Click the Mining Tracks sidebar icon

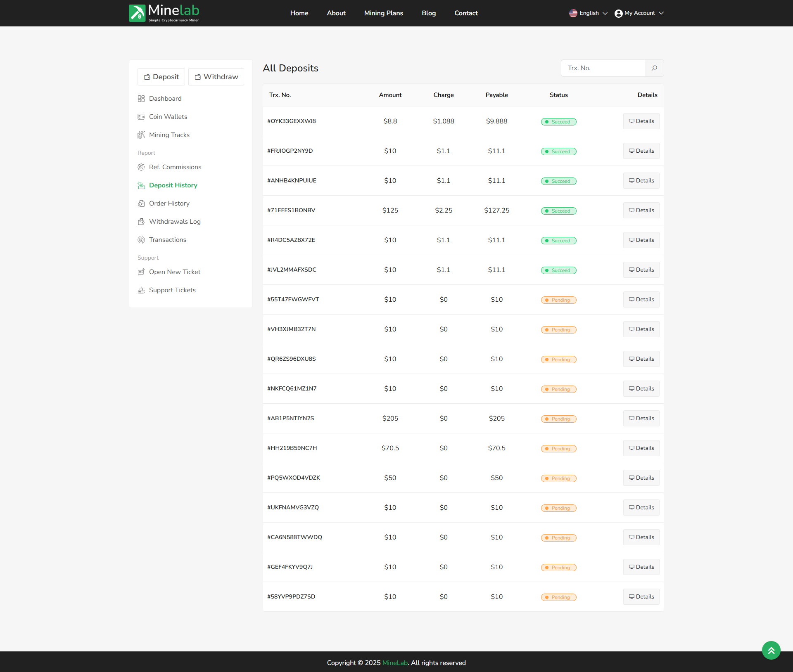(141, 135)
